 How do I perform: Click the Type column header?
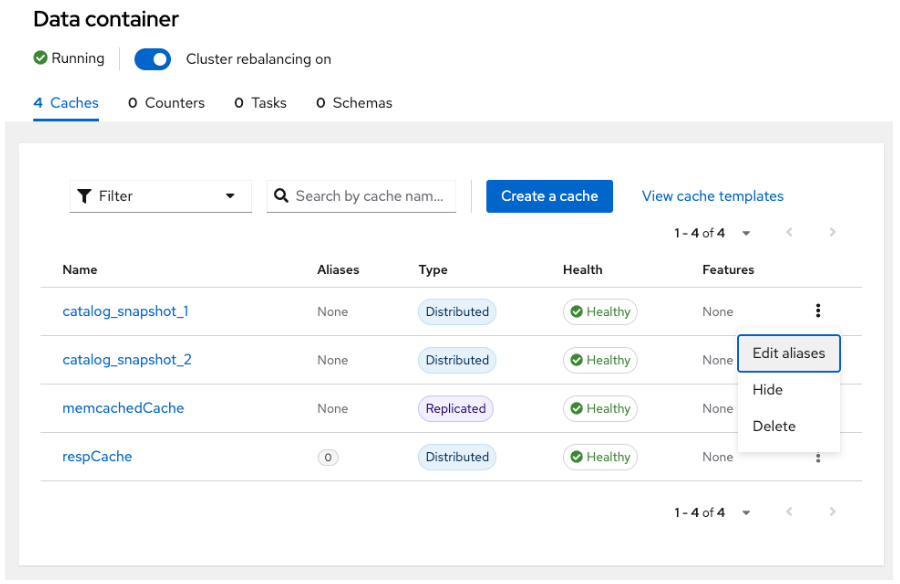tap(433, 270)
